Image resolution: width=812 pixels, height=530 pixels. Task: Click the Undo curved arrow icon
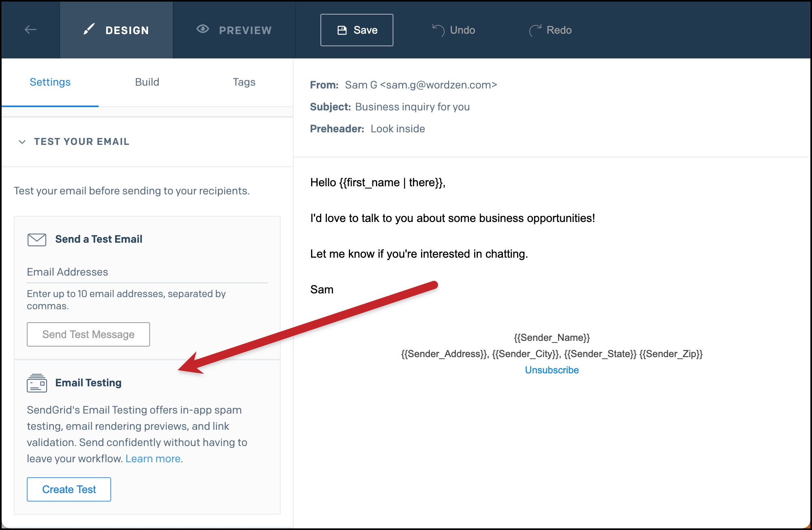[x=438, y=30]
